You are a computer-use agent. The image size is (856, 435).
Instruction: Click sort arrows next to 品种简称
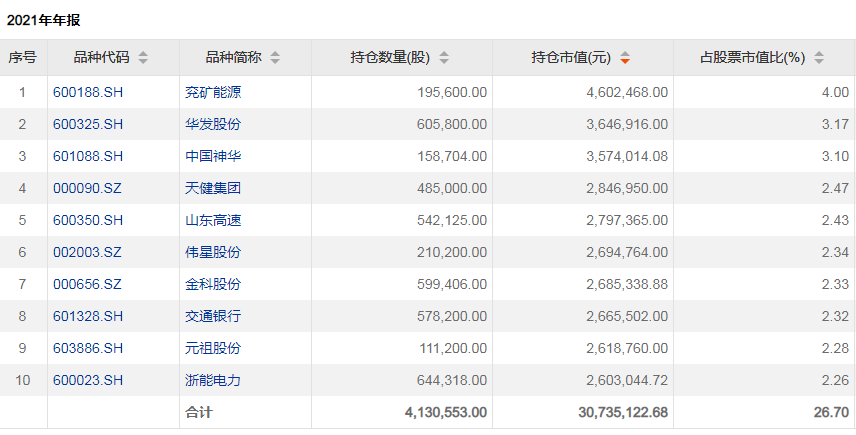pyautogui.click(x=275, y=58)
